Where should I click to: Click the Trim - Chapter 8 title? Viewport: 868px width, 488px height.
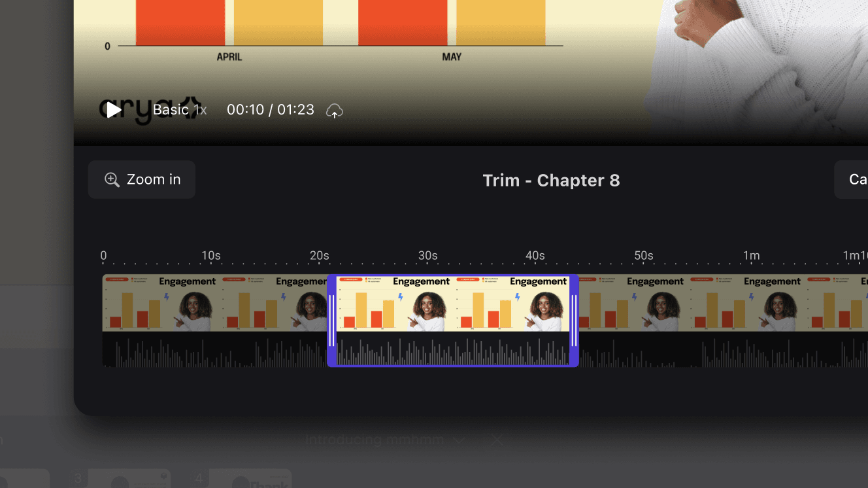click(551, 180)
